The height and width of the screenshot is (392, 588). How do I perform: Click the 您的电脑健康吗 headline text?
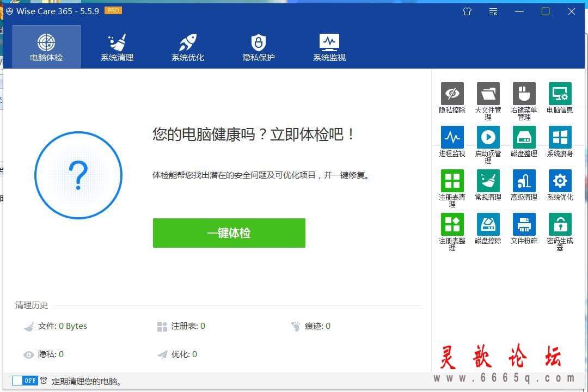click(x=254, y=134)
